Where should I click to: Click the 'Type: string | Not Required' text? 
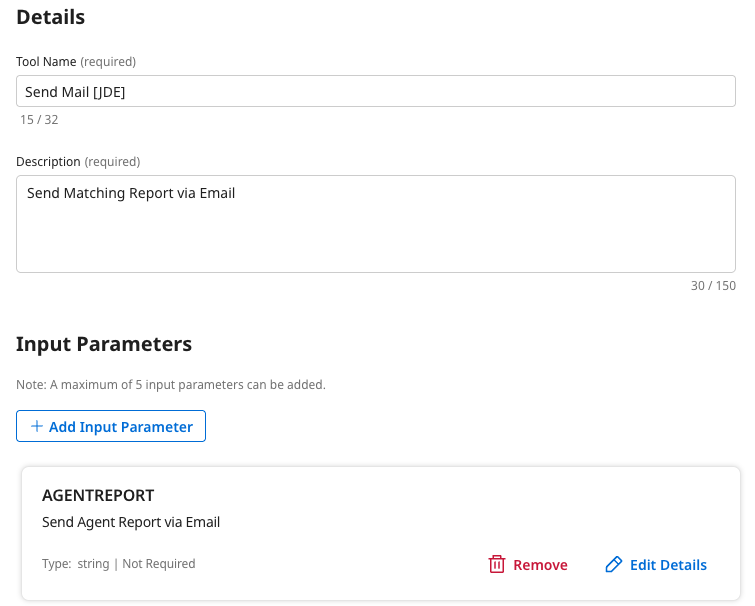click(x=118, y=564)
